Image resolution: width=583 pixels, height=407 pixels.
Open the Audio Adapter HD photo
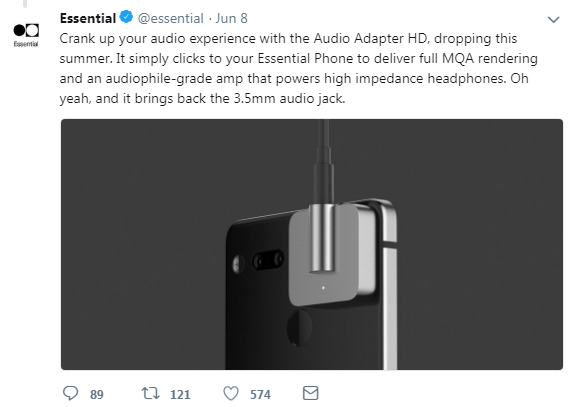tap(312, 244)
